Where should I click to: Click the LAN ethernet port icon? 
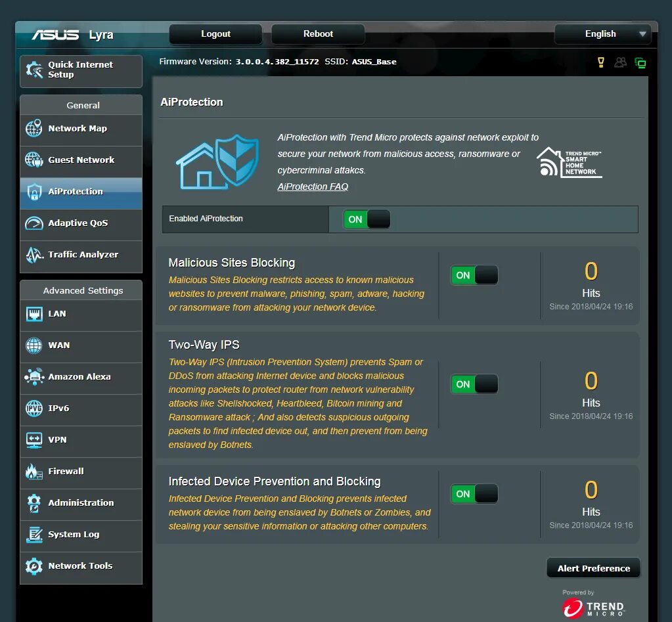34,313
